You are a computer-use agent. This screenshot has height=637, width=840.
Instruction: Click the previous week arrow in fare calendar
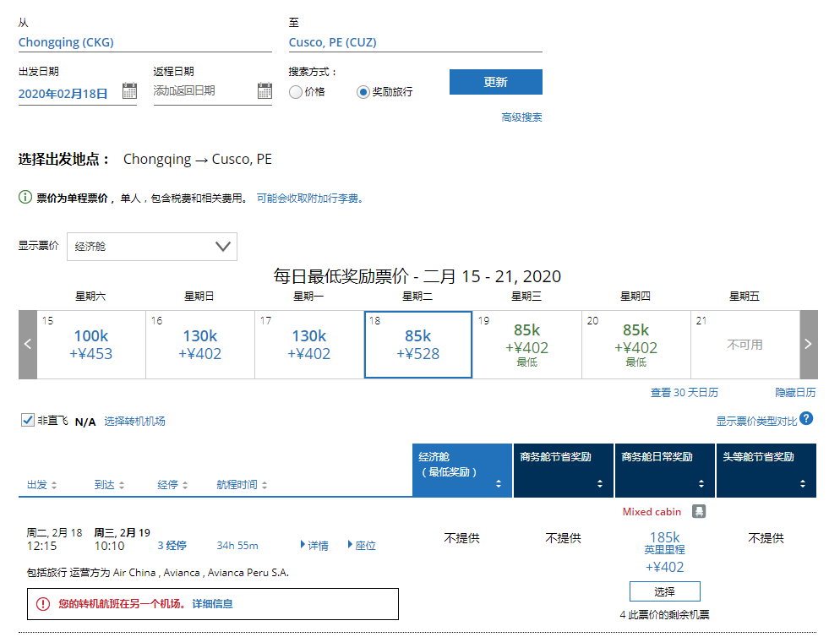tap(28, 345)
